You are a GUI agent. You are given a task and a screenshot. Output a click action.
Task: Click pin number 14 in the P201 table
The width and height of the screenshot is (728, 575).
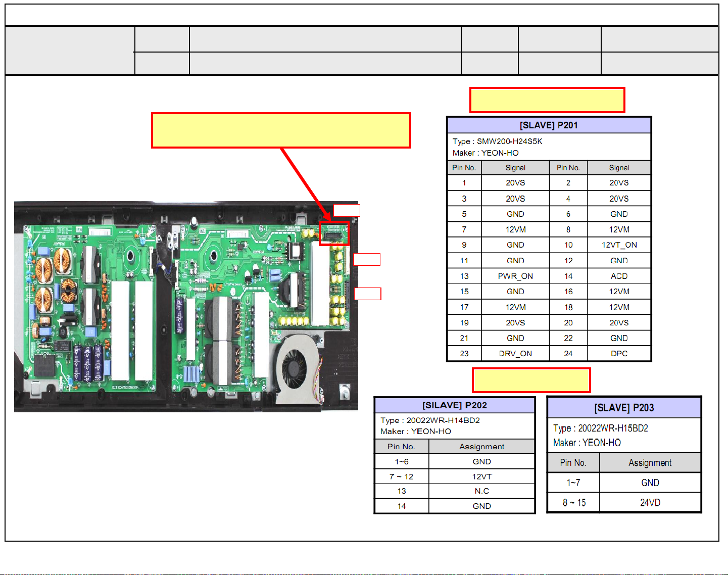[568, 276]
